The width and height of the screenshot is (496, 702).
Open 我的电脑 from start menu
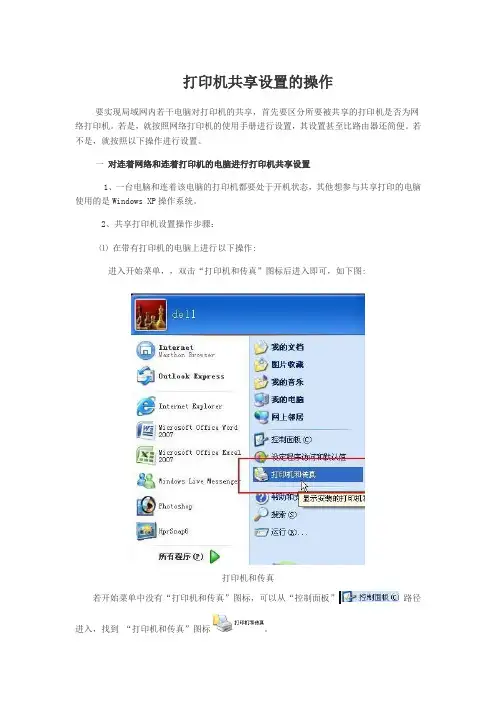point(279,399)
